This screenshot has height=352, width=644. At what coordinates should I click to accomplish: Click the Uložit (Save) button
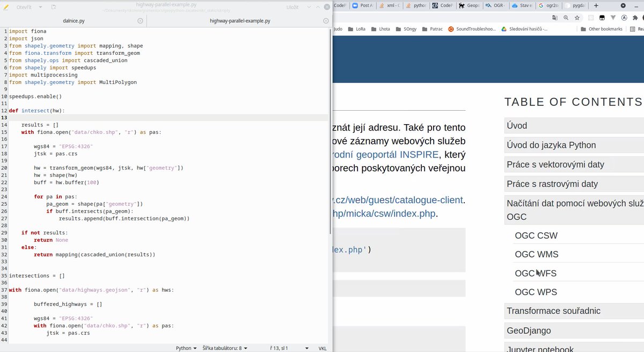coord(292,7)
